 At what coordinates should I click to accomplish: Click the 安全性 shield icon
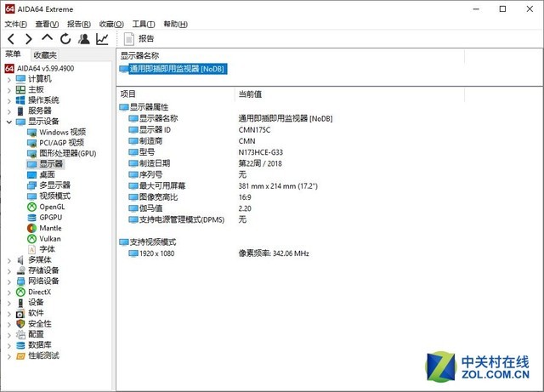(x=20, y=324)
